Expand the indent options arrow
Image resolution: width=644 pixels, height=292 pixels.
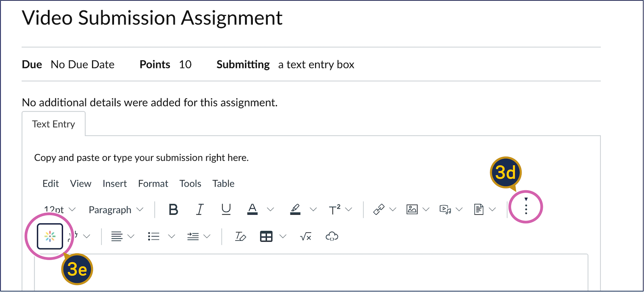pyautogui.click(x=207, y=236)
